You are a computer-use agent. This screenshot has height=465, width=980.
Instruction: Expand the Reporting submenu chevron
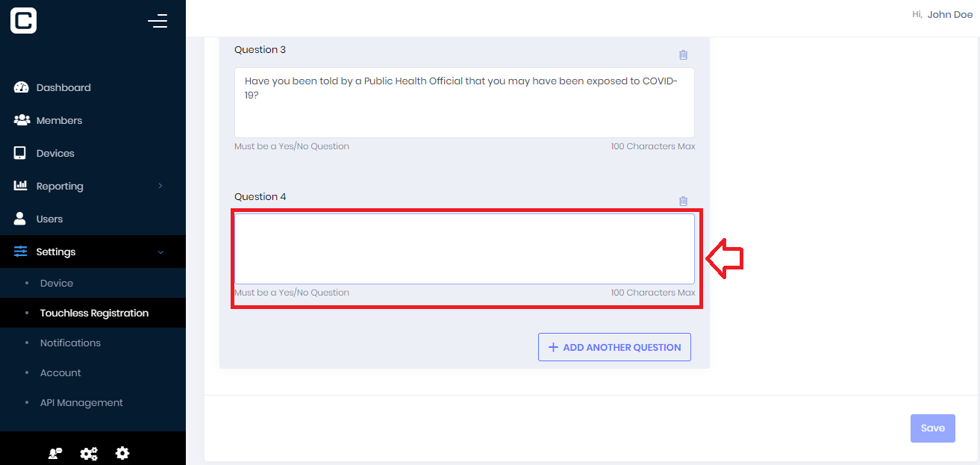[x=160, y=186]
